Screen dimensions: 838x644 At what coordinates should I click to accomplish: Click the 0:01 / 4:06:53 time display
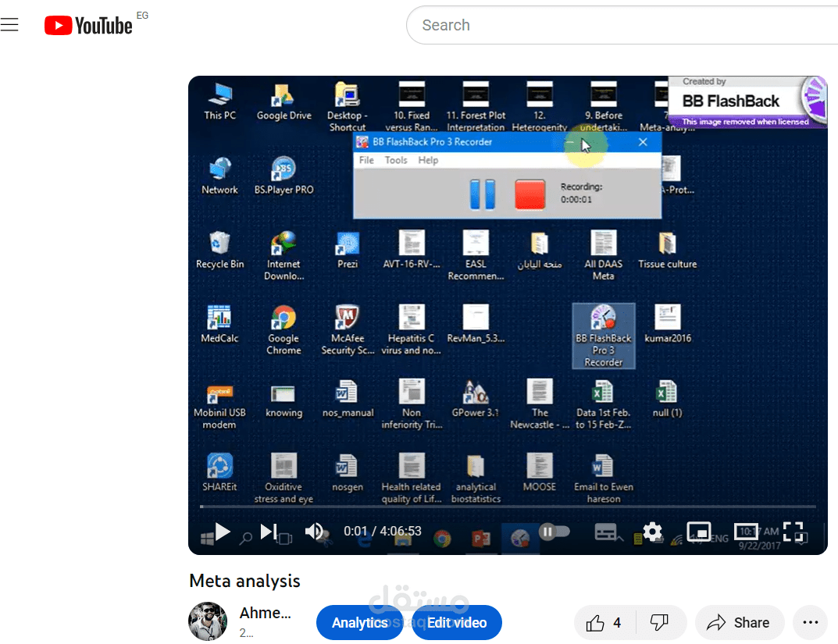point(382,532)
